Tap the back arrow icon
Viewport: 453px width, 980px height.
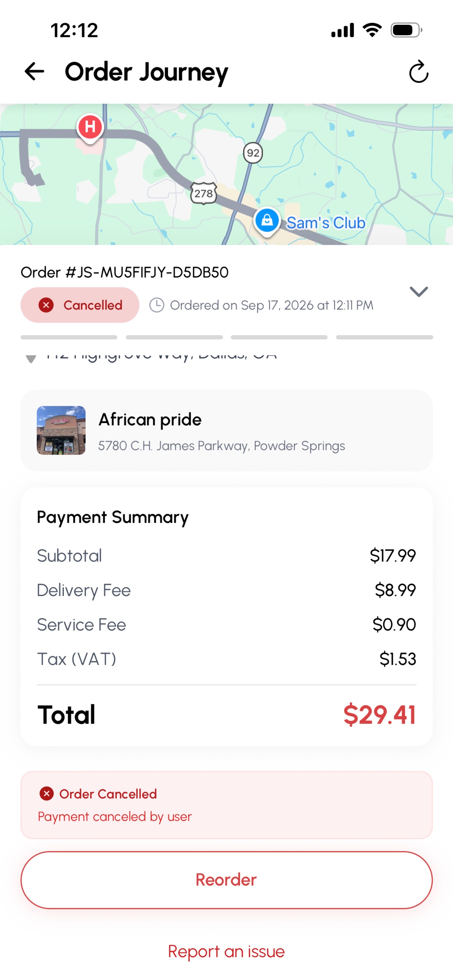34,71
